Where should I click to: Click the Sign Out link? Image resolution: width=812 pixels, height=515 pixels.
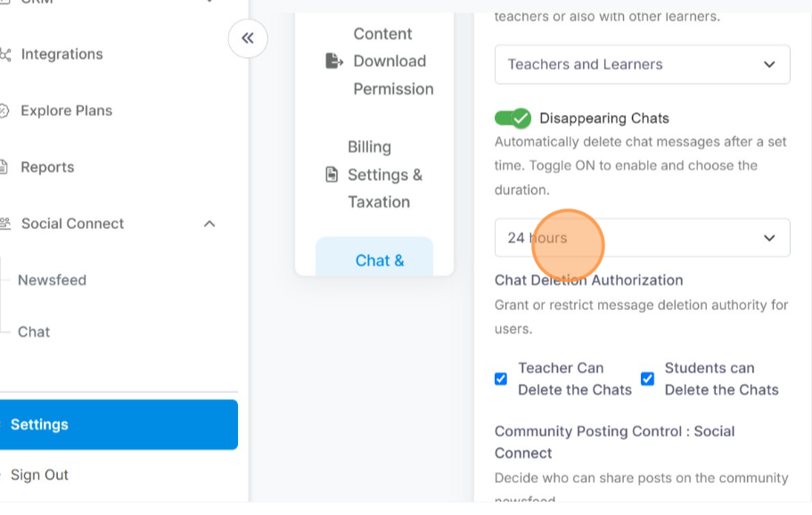(39, 475)
